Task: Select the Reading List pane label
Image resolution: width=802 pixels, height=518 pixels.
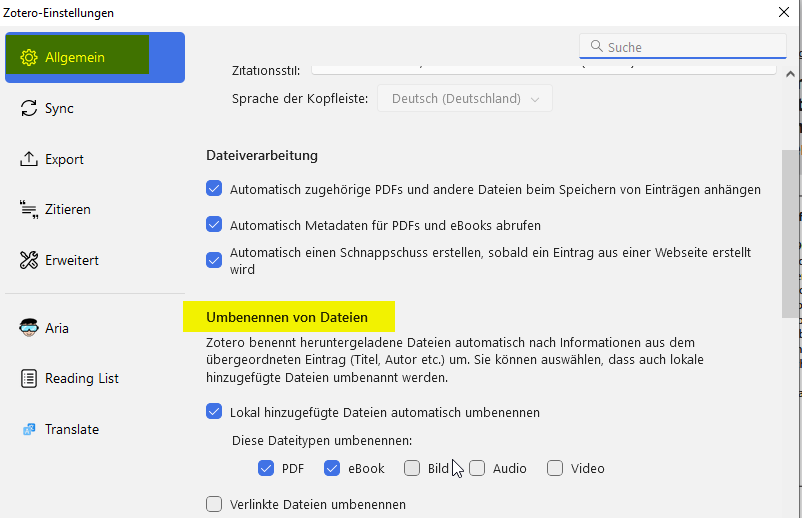Action: click(x=82, y=378)
